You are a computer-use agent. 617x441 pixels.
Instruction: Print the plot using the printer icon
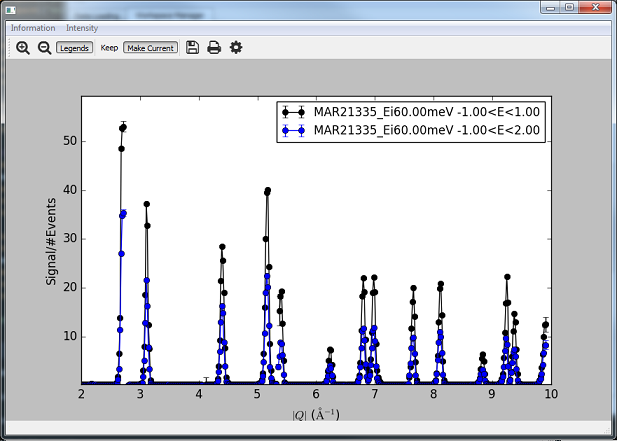pos(214,48)
